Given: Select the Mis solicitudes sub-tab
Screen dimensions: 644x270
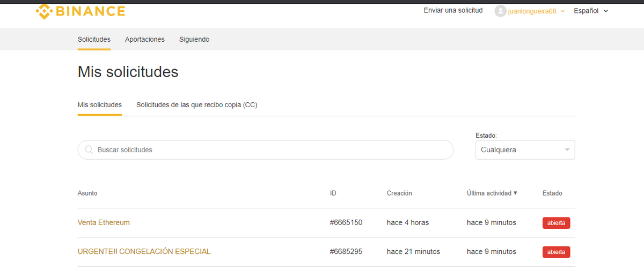Looking at the screenshot, I should click(x=100, y=105).
